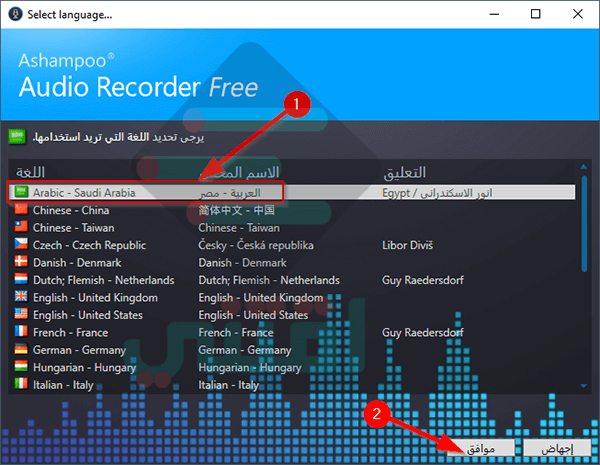The height and width of the screenshot is (465, 600).
Task: Choose Czech - Czech Republic language
Action: click(x=90, y=245)
